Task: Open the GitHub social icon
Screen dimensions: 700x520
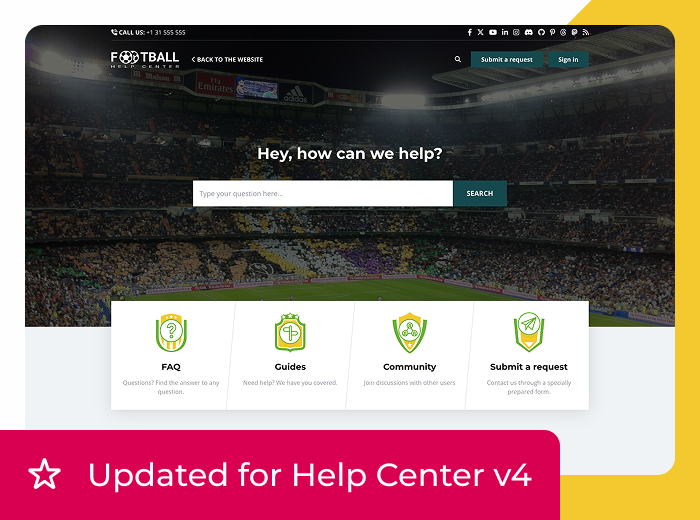Action: coord(541,32)
